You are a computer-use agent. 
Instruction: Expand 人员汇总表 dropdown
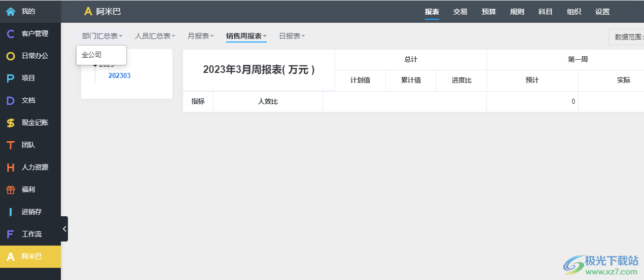(155, 36)
